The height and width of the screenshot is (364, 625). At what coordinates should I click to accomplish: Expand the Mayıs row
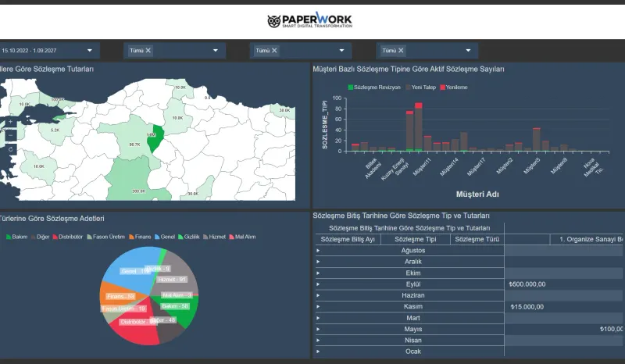tap(318, 330)
